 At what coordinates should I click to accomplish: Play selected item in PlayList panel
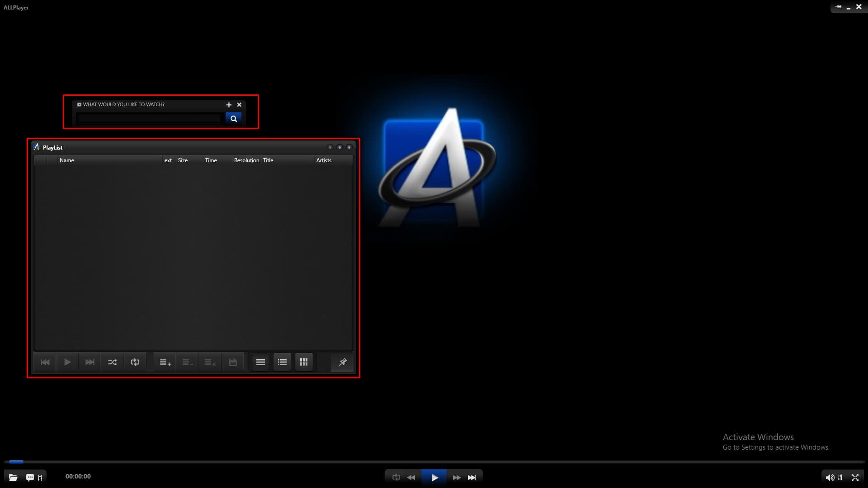67,362
